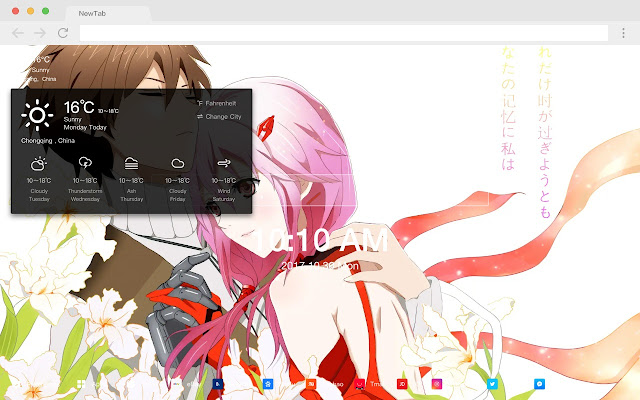Image resolution: width=640 pixels, height=400 pixels.
Task: Open the blue house shortcut icon
Action: coord(268,384)
